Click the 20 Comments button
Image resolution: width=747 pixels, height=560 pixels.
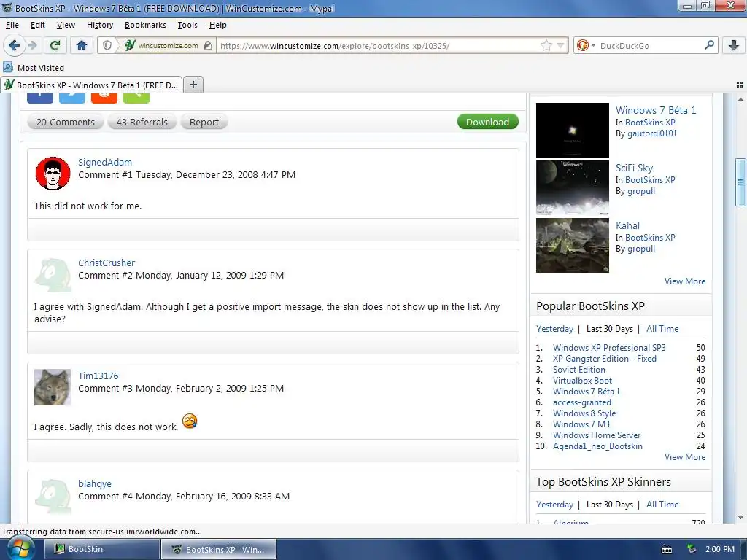coord(65,122)
